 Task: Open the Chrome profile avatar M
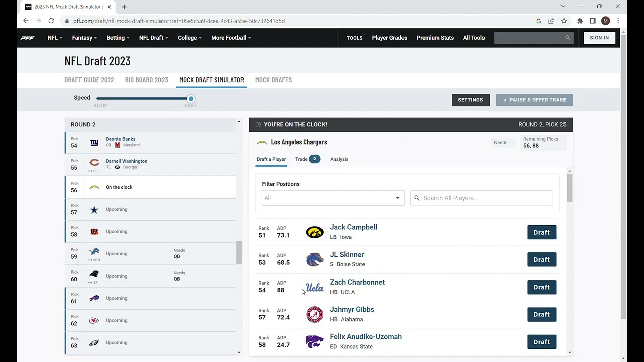click(x=605, y=21)
